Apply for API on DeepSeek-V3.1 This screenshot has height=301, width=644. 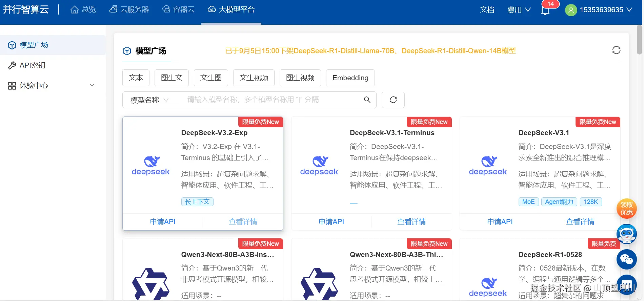click(500, 221)
